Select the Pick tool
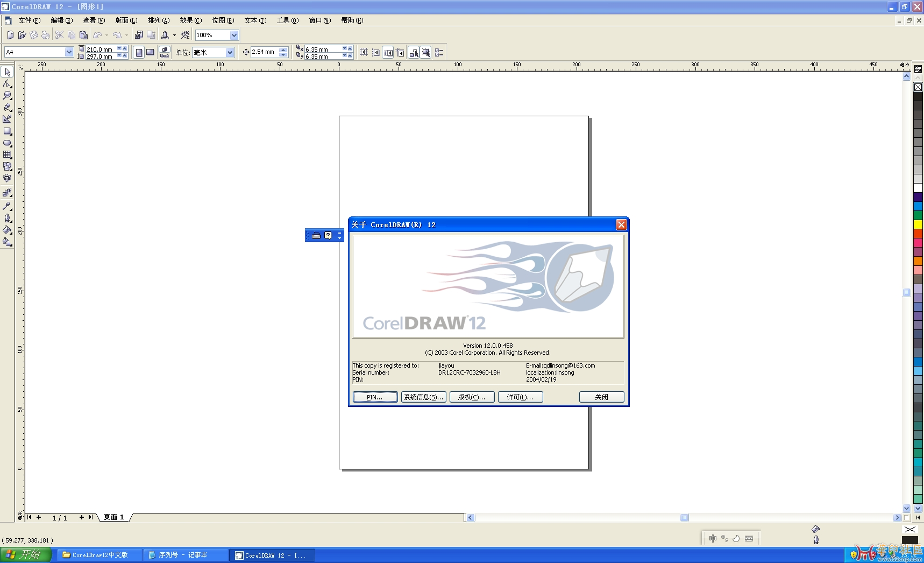The height and width of the screenshot is (563, 924). point(7,72)
